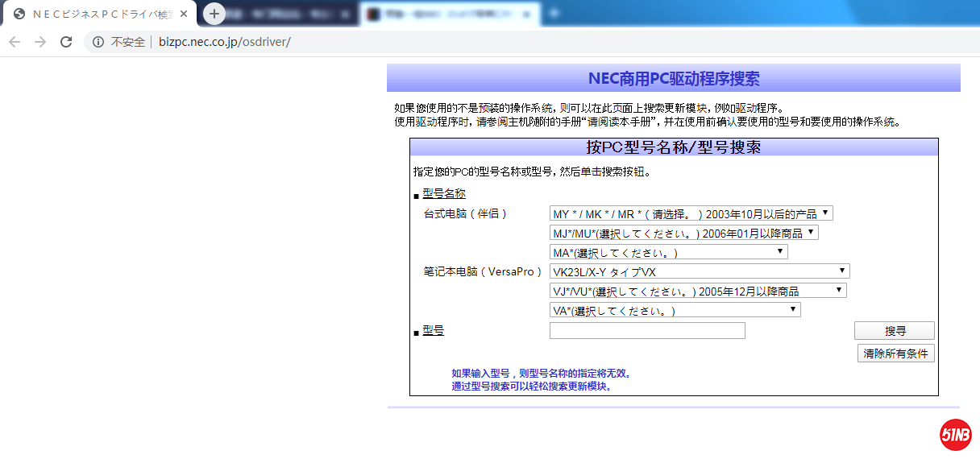Click the 型号名称 underlined label
This screenshot has width=980, height=459.
coord(443,194)
